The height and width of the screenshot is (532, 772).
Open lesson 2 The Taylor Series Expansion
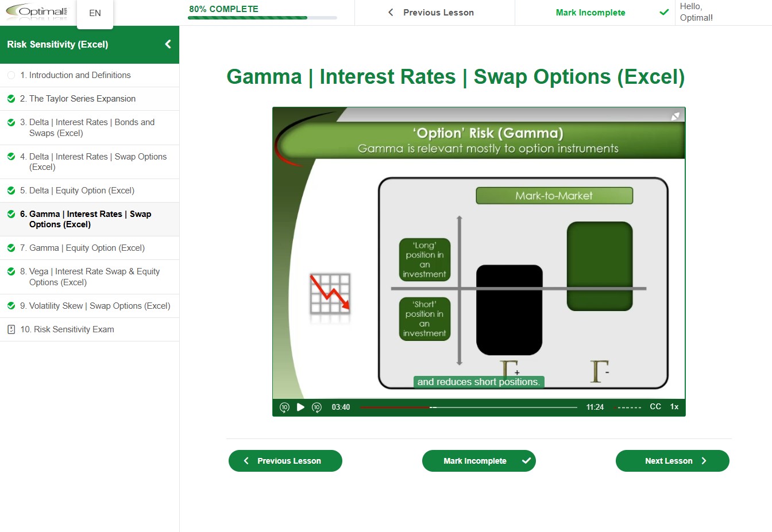tap(82, 99)
